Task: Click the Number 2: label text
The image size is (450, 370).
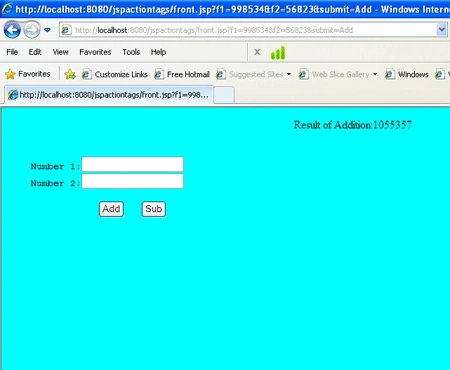Action: click(x=55, y=183)
